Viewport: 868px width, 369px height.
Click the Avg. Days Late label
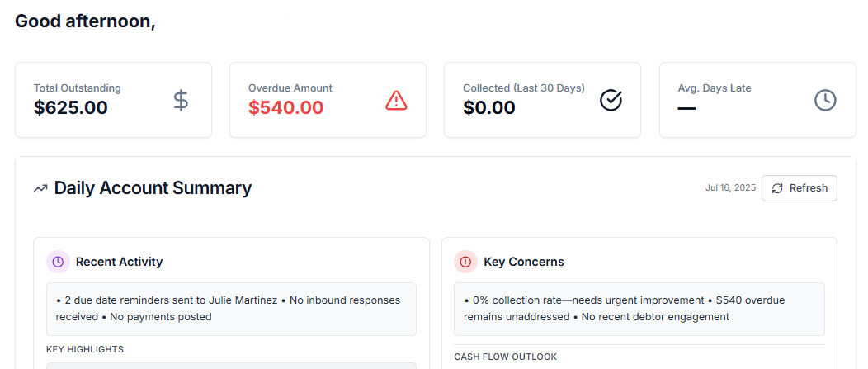pyautogui.click(x=715, y=88)
